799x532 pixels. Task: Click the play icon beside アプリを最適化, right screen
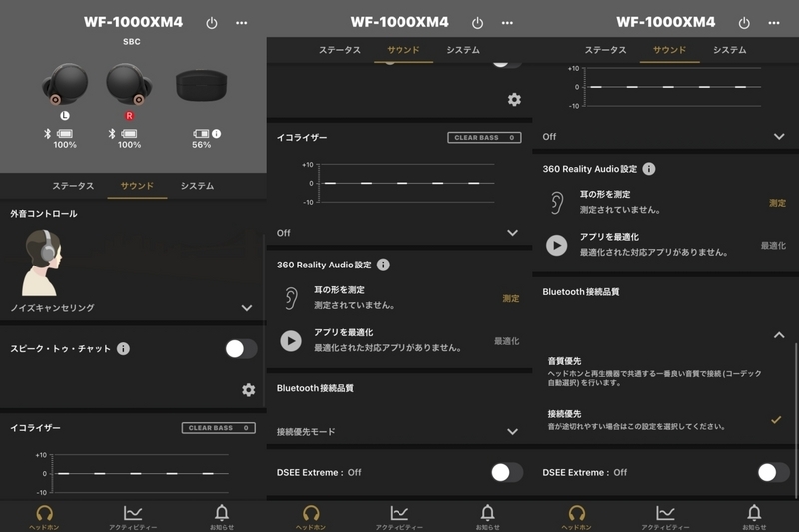(x=557, y=245)
